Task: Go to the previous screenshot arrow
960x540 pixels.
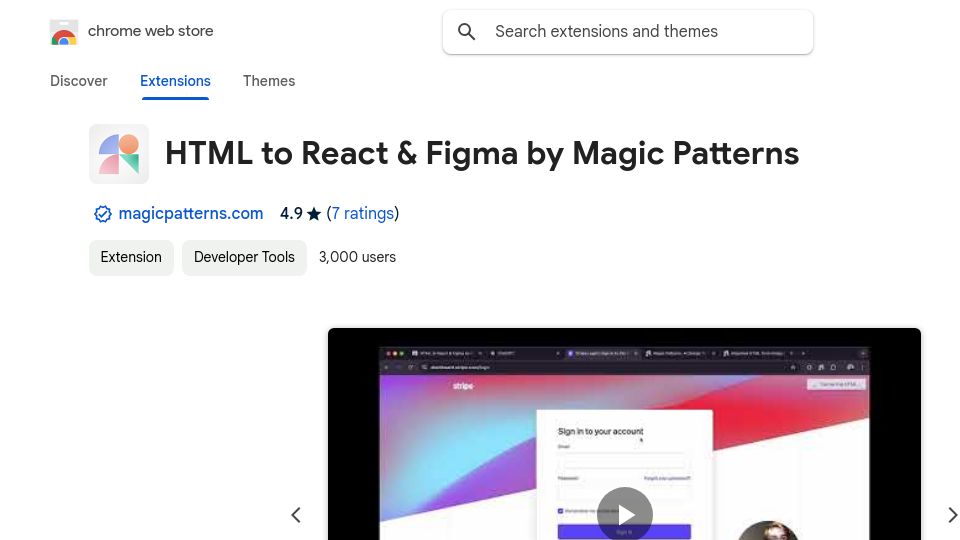Action: (296, 515)
